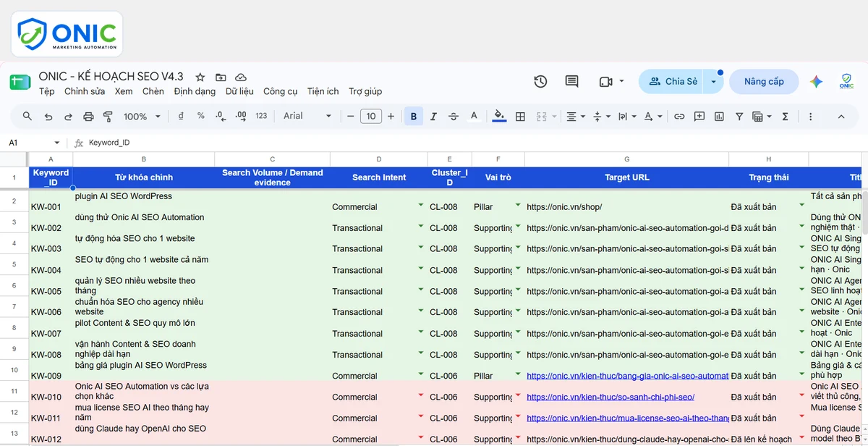This screenshot has height=446, width=868.
Task: Open version history clock icon
Action: [540, 82]
